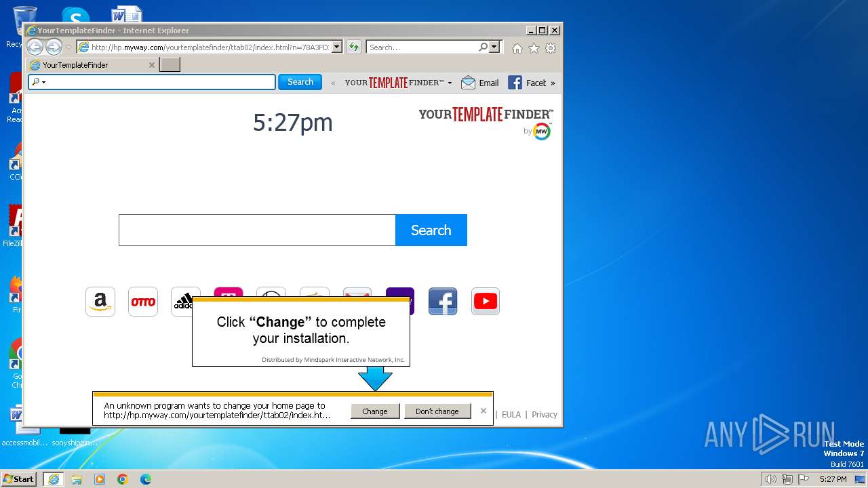Viewport: 868px width, 488px height.
Task: Click the Action Center flag icon
Action: [x=804, y=479]
